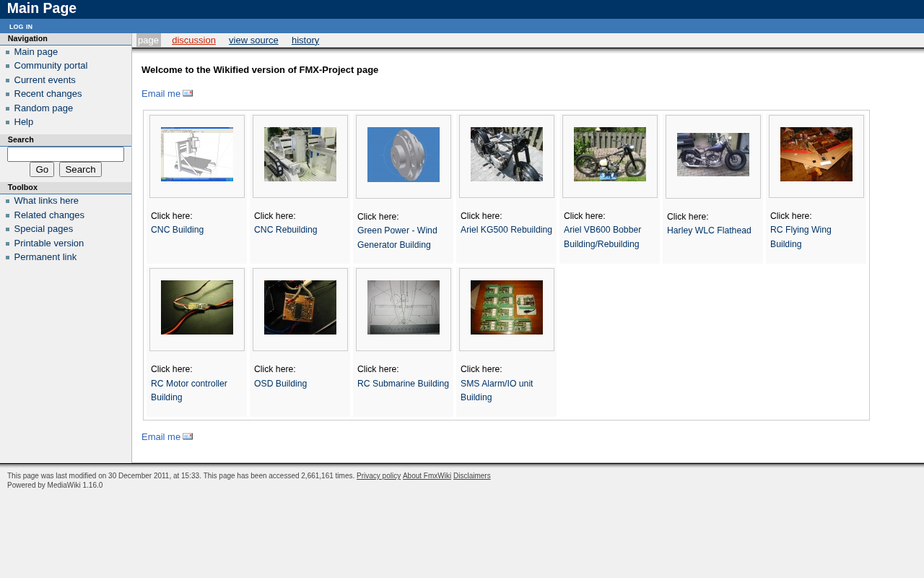The image size is (924, 578).
Task: Select Printable version in Toolbox
Action: point(48,243)
